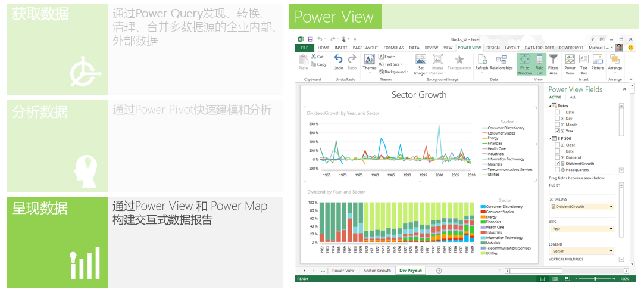Click the Copy icon in the ribbon
Viewport: 644px width, 292px height.
pyautogui.click(x=314, y=64)
